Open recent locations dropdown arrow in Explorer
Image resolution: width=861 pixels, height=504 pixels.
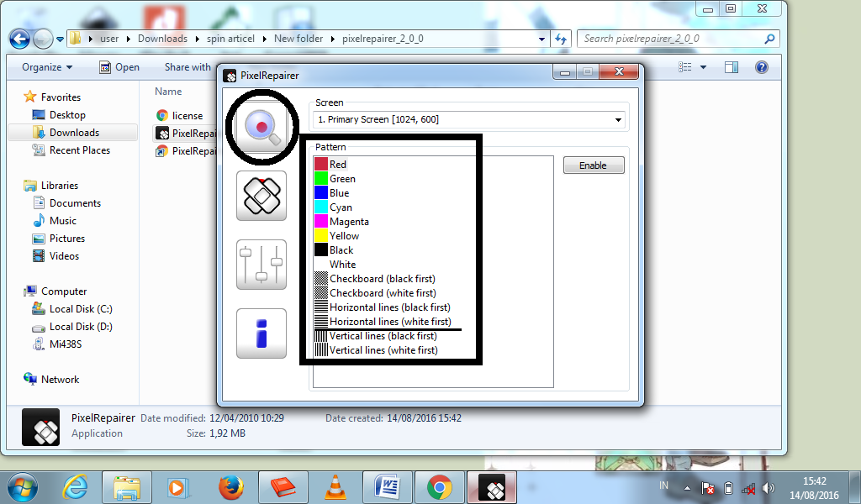60,39
